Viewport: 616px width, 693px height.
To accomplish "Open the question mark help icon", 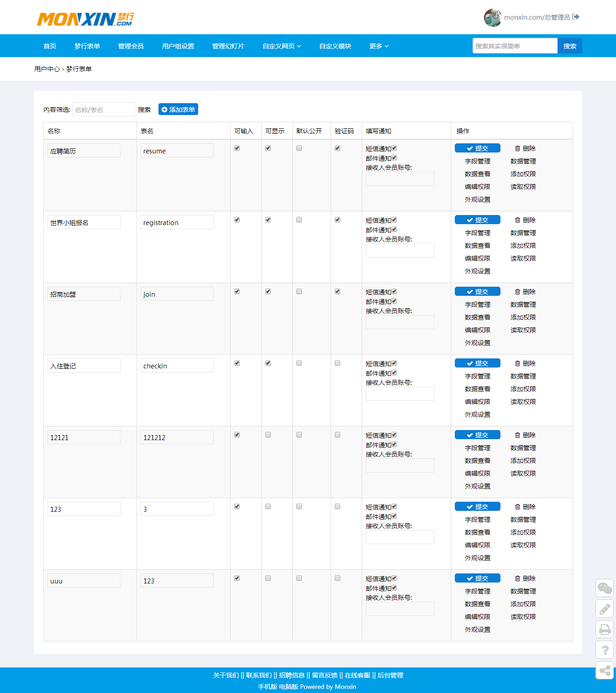I will click(605, 650).
